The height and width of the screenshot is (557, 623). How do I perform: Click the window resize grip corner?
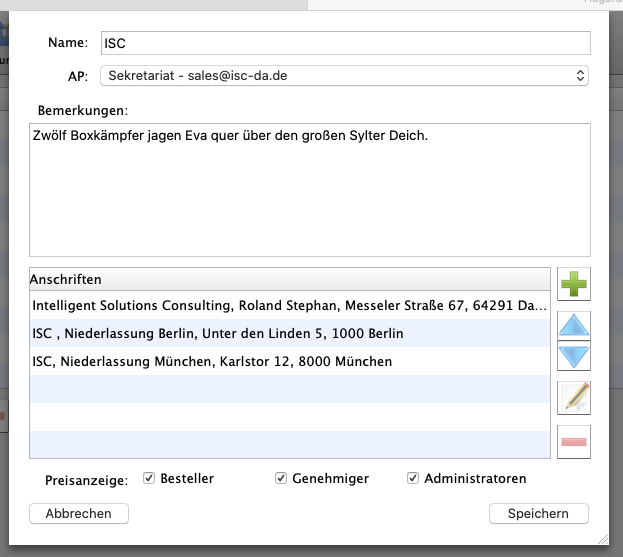click(x=603, y=540)
